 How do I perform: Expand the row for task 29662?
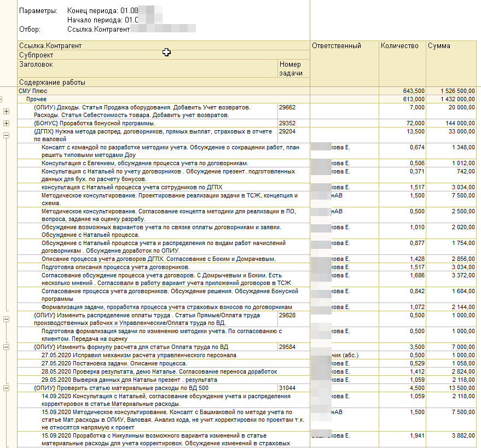click(6, 111)
